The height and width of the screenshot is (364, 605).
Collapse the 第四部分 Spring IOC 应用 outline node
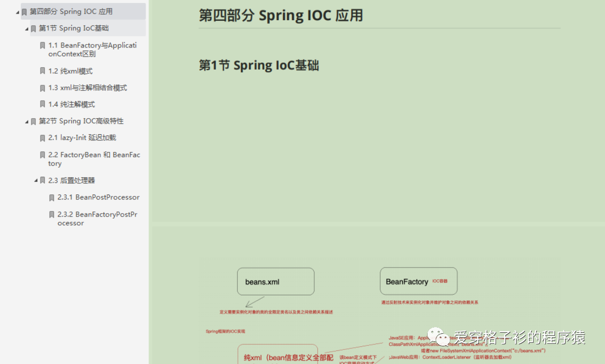17,12
